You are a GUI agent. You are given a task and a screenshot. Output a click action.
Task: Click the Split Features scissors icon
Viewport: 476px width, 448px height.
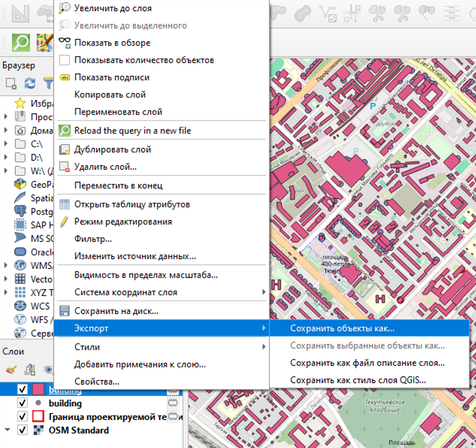pyautogui.click(x=377, y=14)
